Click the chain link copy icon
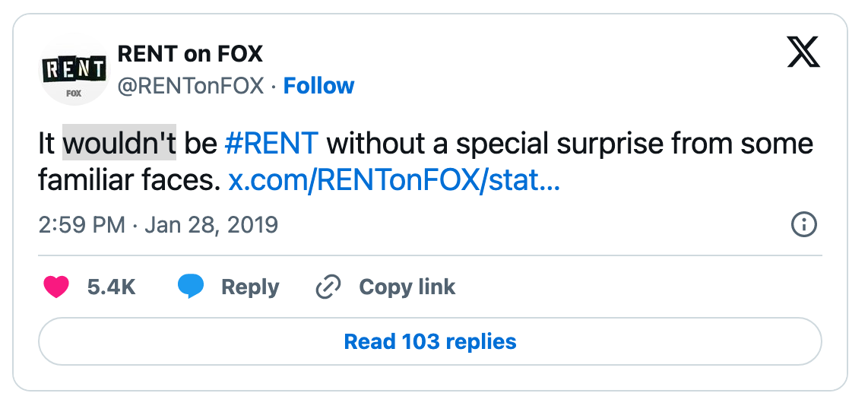The height and width of the screenshot is (409, 868). 328,287
